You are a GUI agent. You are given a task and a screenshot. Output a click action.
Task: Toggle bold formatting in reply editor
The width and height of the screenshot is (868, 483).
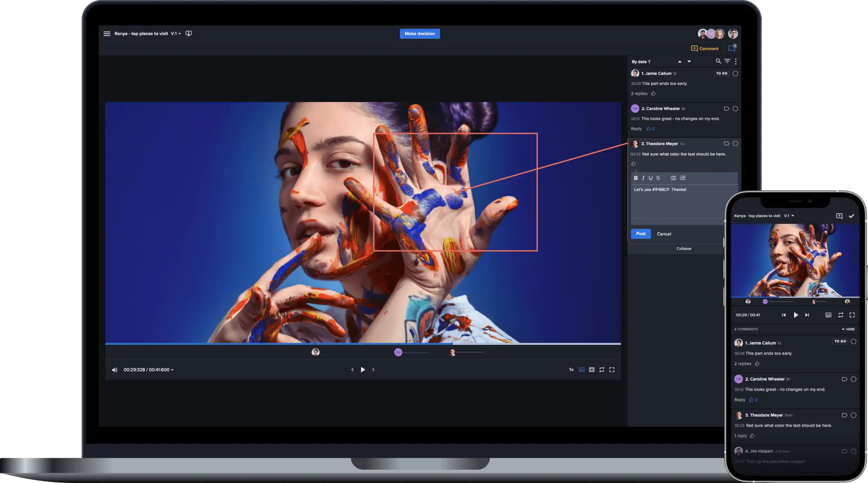pyautogui.click(x=636, y=178)
